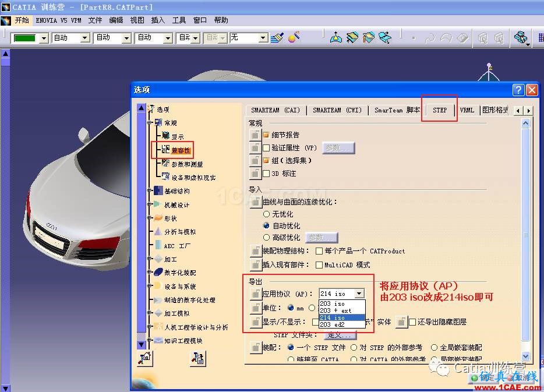Viewport: 544px width, 392px height.
Task: Choose the 全局嵌套装配 radio button
Action: tap(434, 347)
